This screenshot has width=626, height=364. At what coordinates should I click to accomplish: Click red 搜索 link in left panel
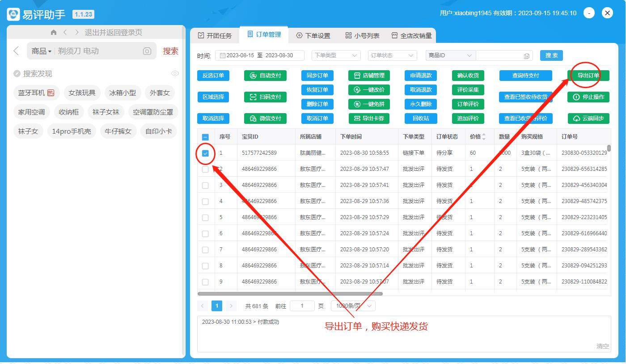[170, 51]
